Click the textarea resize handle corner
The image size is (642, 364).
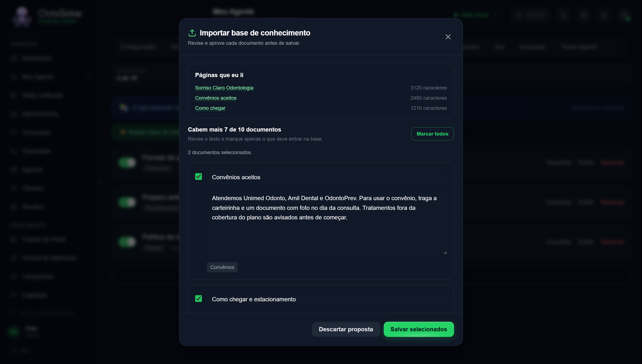point(445,253)
